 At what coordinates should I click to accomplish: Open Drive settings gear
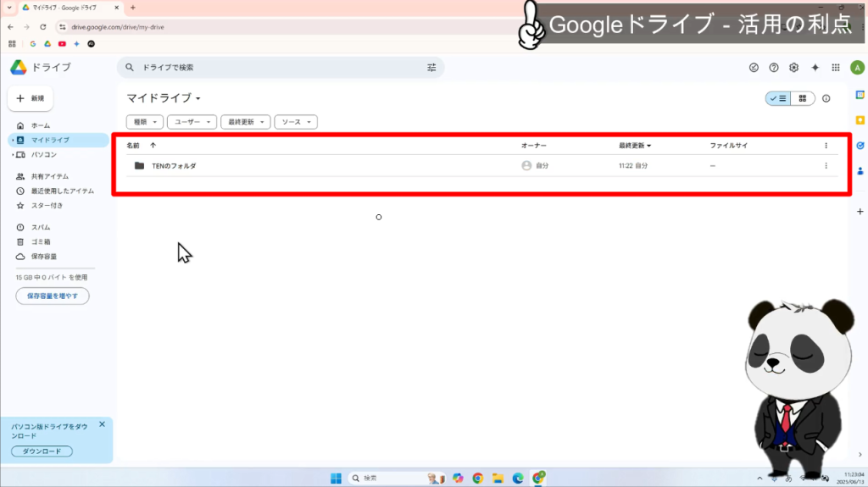pos(793,68)
